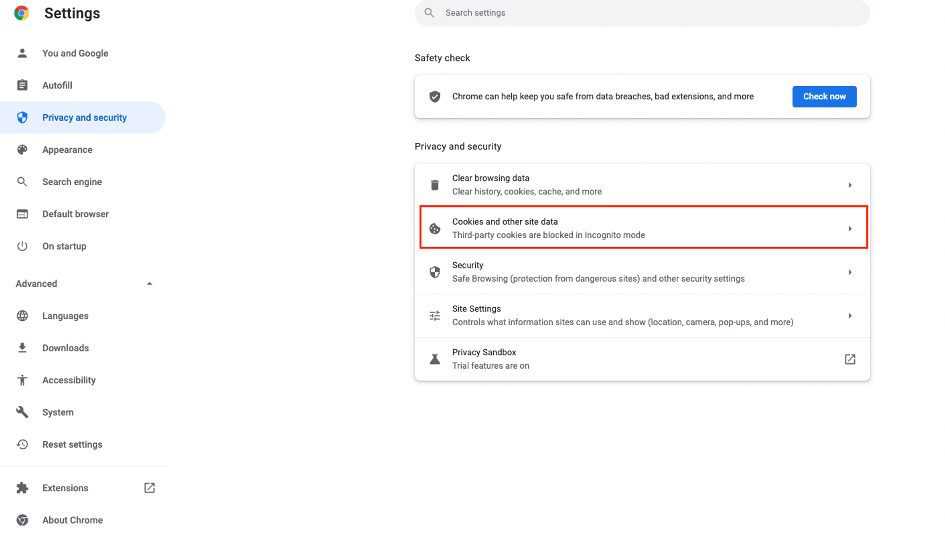
Task: Expand the Clear browsing data chevron
Action: pos(850,185)
